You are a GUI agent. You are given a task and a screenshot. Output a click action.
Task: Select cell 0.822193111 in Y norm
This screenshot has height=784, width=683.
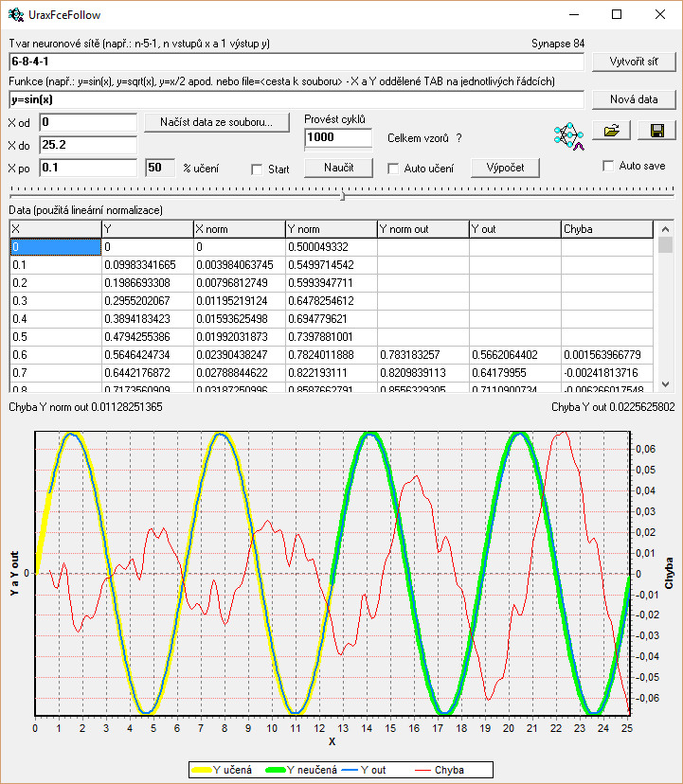pos(332,373)
